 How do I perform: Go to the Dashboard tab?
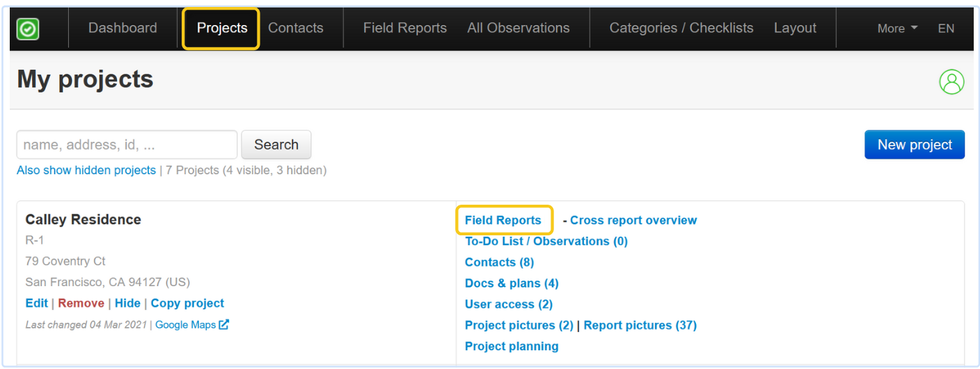pyautogui.click(x=122, y=28)
